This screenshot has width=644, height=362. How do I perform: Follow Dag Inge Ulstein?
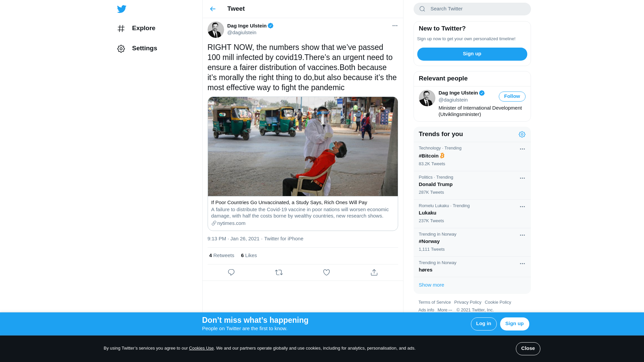click(x=512, y=97)
